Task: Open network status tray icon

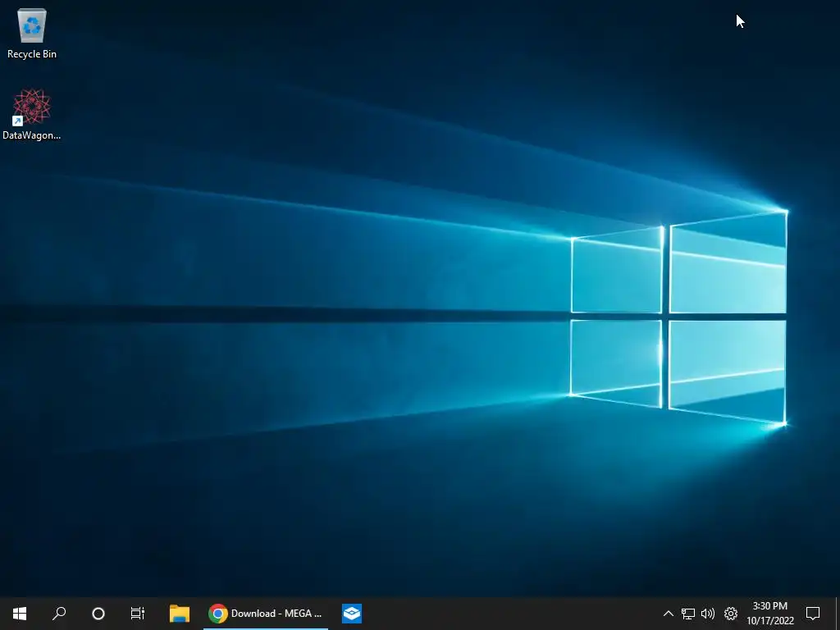Action: point(688,614)
